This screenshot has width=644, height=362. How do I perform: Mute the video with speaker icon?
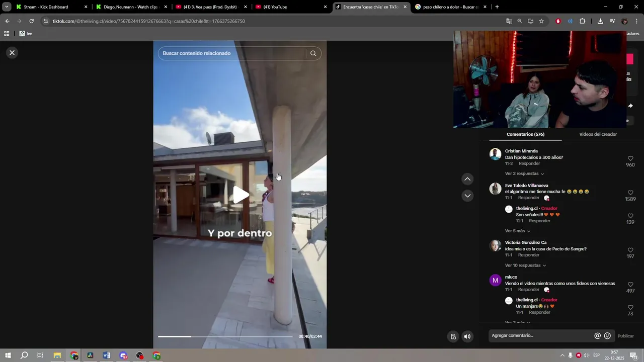(x=467, y=337)
